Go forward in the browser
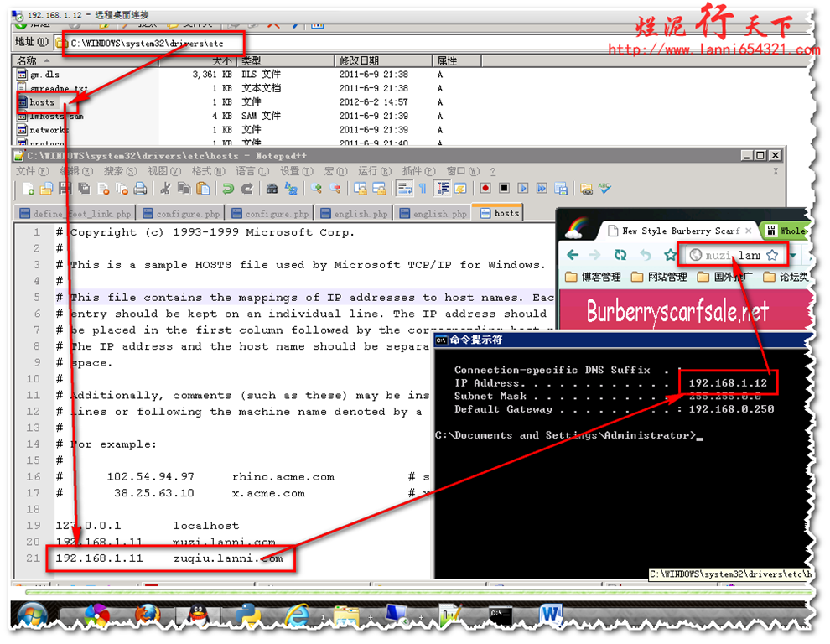830x644 pixels. tap(595, 255)
